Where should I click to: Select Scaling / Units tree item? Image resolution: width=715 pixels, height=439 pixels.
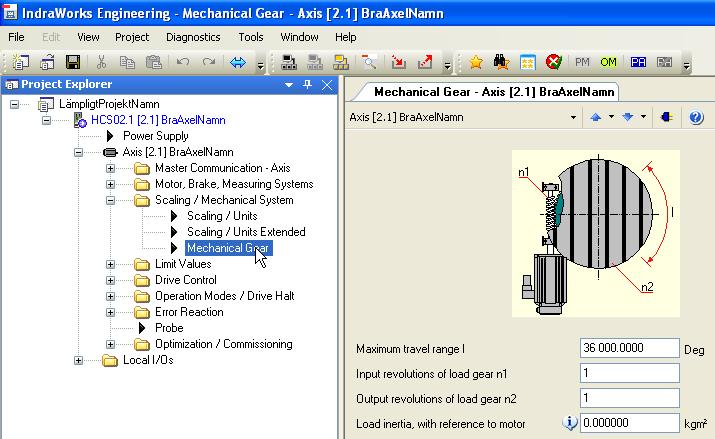pyautogui.click(x=222, y=216)
